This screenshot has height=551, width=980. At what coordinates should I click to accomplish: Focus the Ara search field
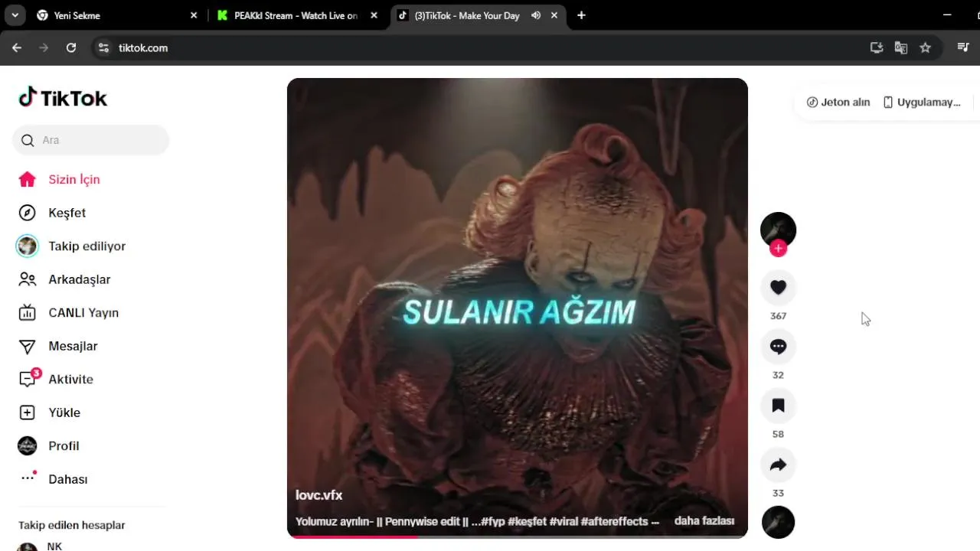[90, 140]
